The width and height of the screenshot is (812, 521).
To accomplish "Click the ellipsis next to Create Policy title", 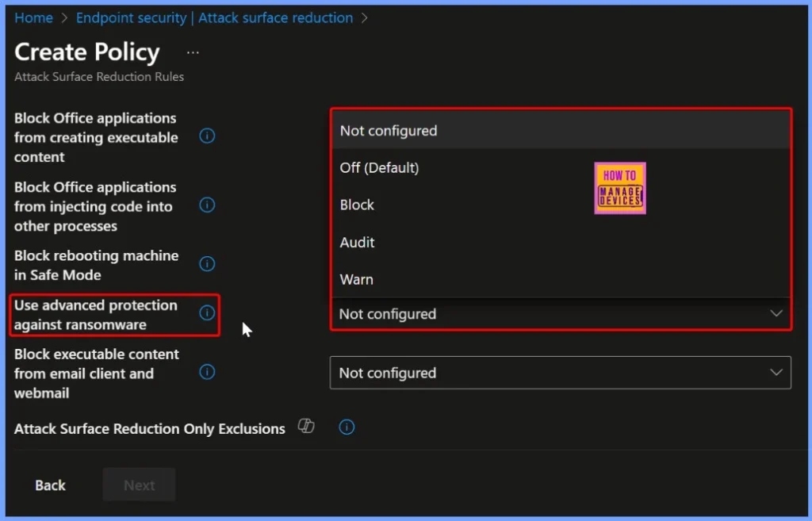I will tap(192, 52).
